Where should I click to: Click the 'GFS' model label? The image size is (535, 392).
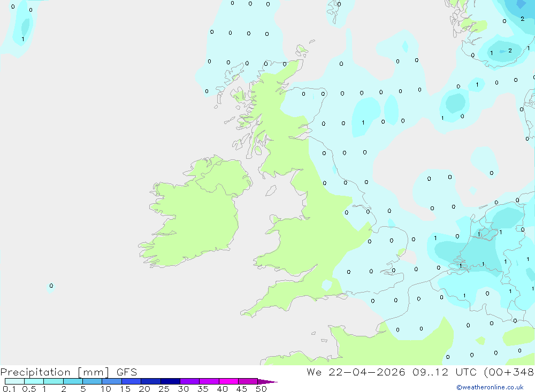127,372
